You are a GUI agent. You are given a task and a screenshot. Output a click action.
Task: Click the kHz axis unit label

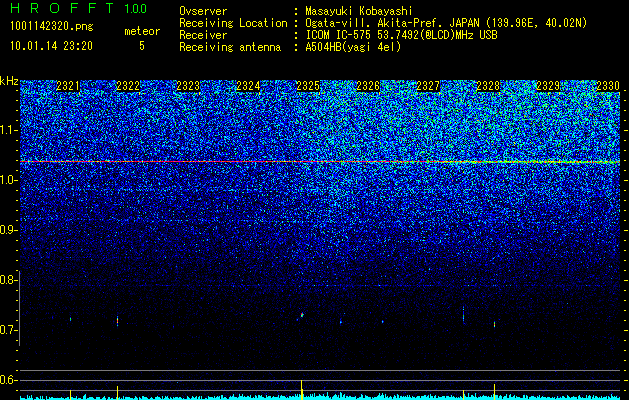9,81
